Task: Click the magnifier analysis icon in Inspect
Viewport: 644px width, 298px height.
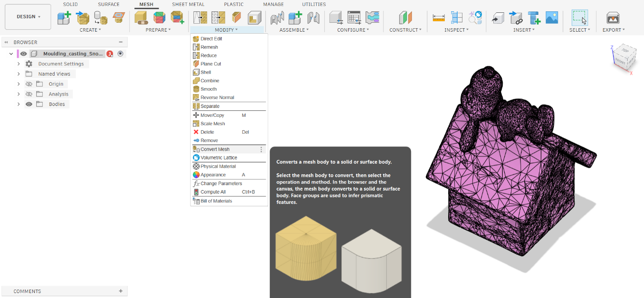Action: click(475, 18)
